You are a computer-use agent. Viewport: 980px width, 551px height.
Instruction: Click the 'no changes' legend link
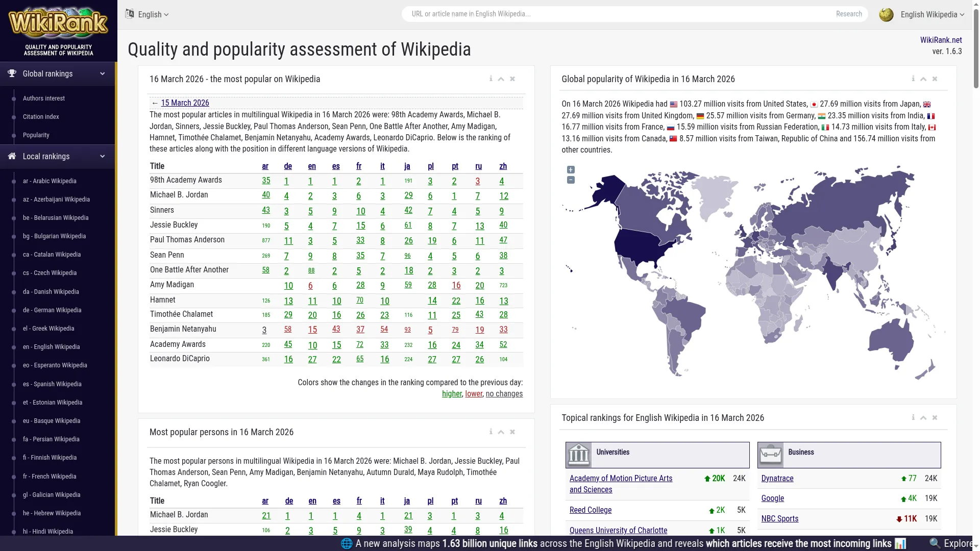(x=504, y=393)
